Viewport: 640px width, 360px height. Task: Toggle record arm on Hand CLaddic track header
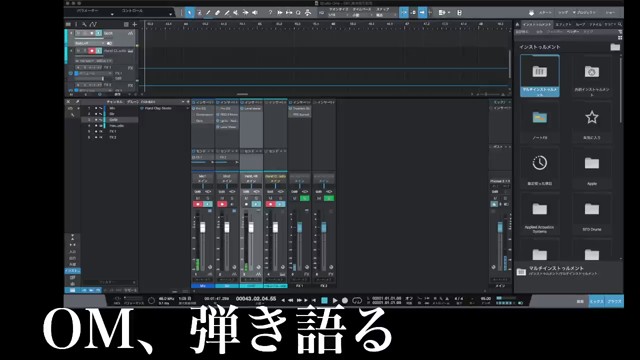[x=92, y=51]
